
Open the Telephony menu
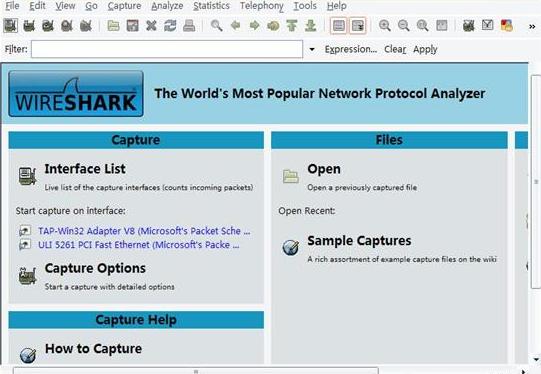tap(262, 6)
